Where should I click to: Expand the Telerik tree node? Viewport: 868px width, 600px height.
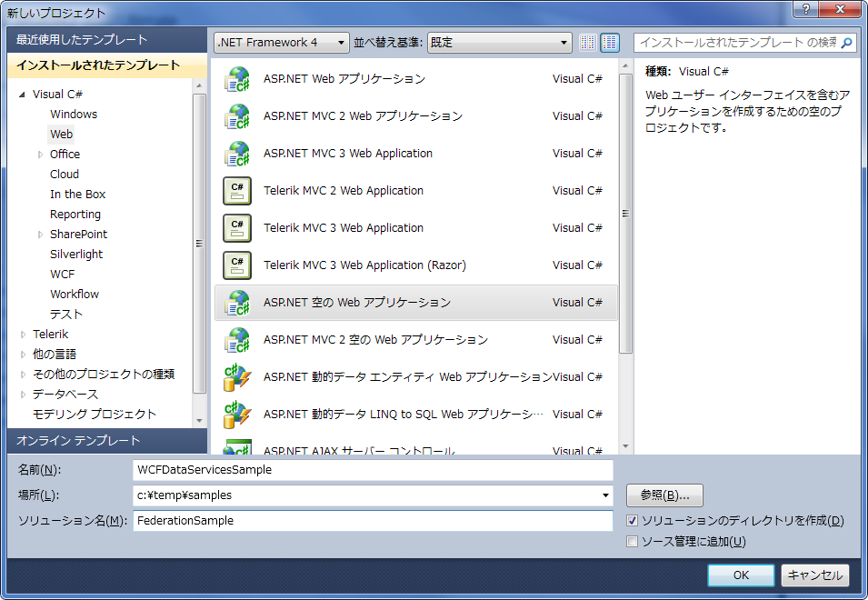[23, 335]
